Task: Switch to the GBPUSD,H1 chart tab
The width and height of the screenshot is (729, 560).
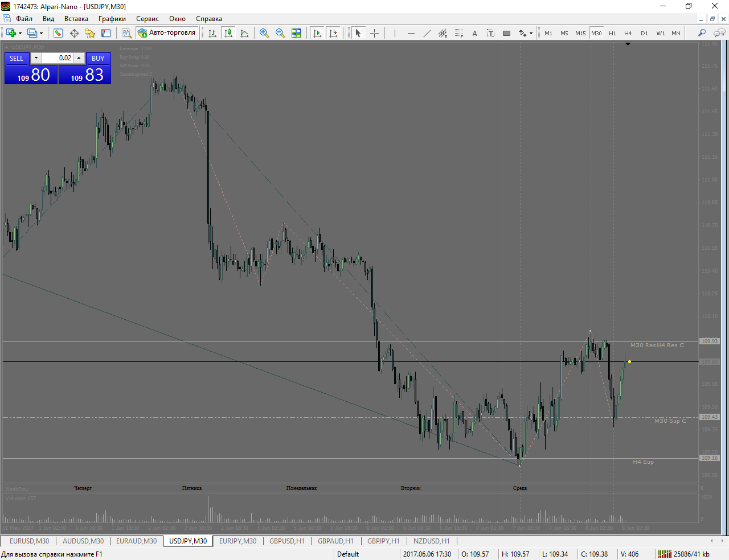Action: (x=287, y=541)
